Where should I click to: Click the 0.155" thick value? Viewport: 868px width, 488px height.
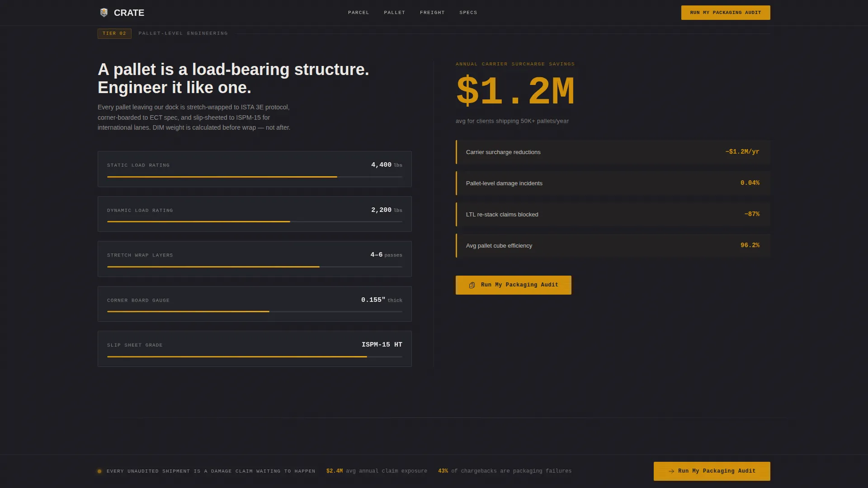(382, 300)
